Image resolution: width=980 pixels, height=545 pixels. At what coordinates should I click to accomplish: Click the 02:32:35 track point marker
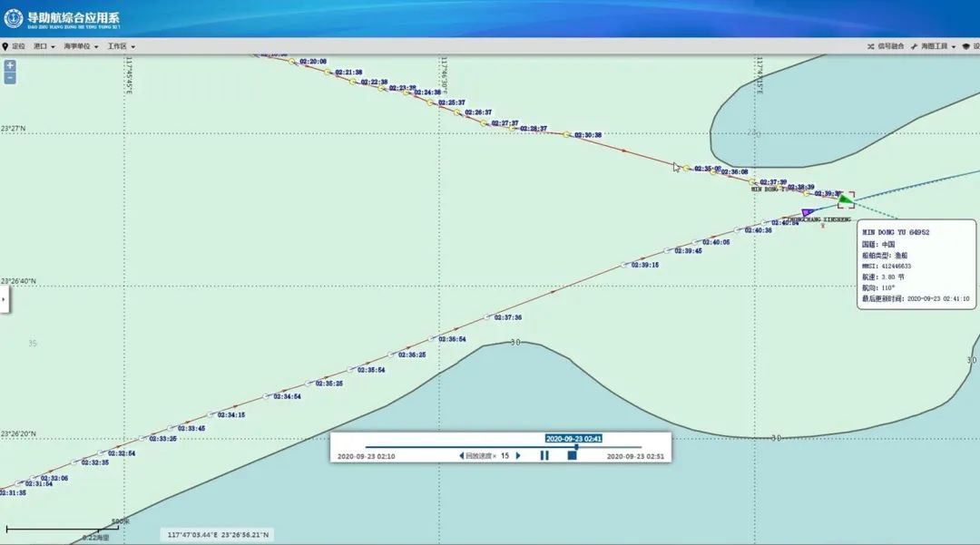pyautogui.click(x=75, y=462)
